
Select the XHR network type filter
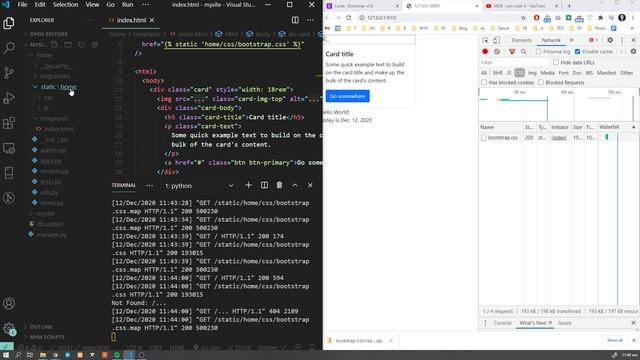click(x=498, y=73)
